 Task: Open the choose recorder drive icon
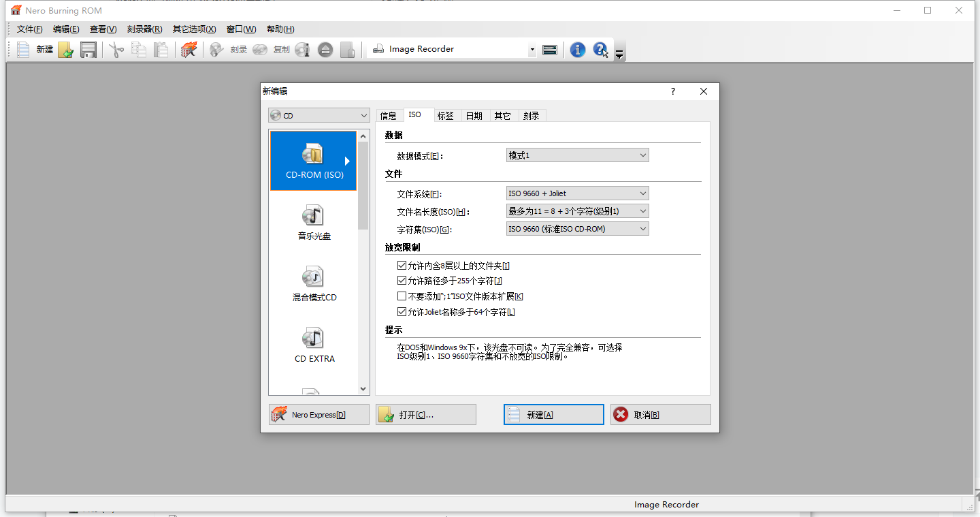[x=550, y=49]
